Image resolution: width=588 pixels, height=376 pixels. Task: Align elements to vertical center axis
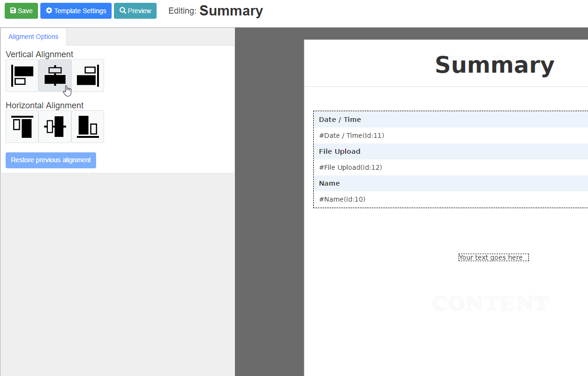point(55,75)
